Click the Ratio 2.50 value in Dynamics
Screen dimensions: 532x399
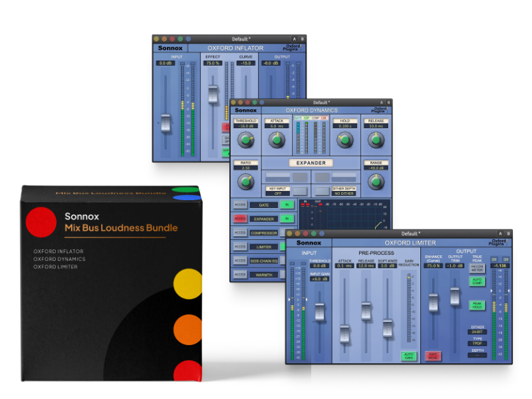point(245,168)
